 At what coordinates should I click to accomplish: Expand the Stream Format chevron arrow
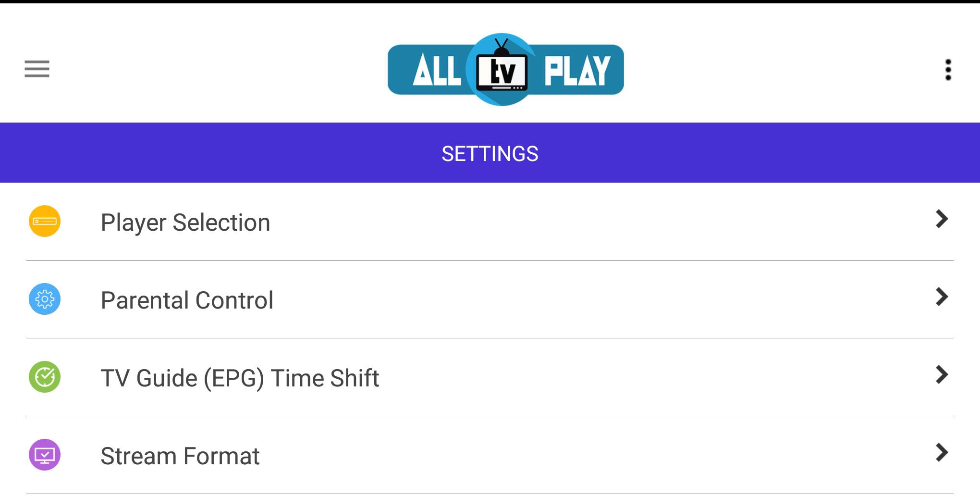click(942, 453)
